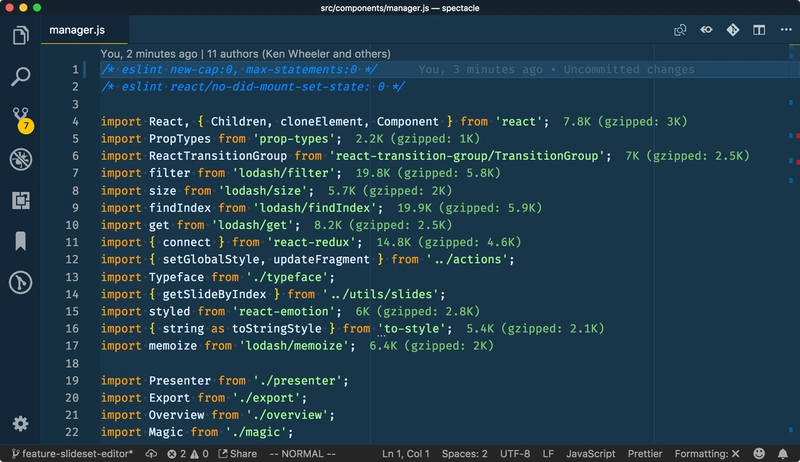Click the '11 authors (Ken Wheeler and others)' code lens
The image size is (800, 462).
coord(298,54)
